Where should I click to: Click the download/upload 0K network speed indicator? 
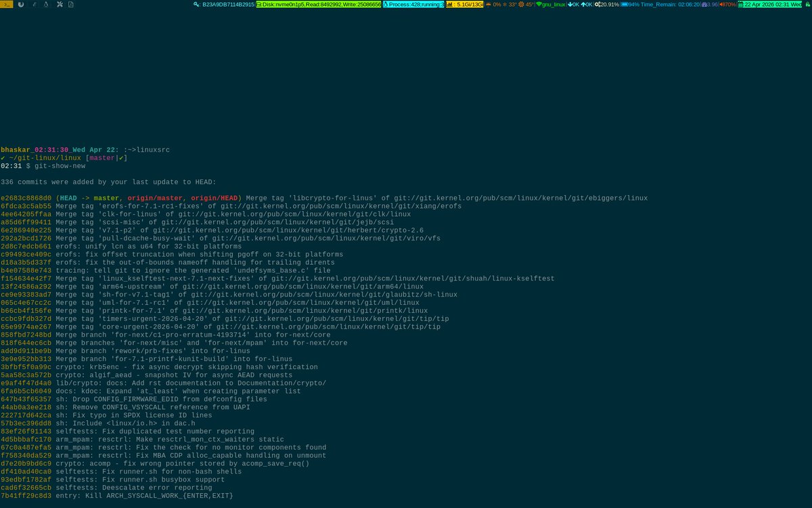tap(580, 4)
